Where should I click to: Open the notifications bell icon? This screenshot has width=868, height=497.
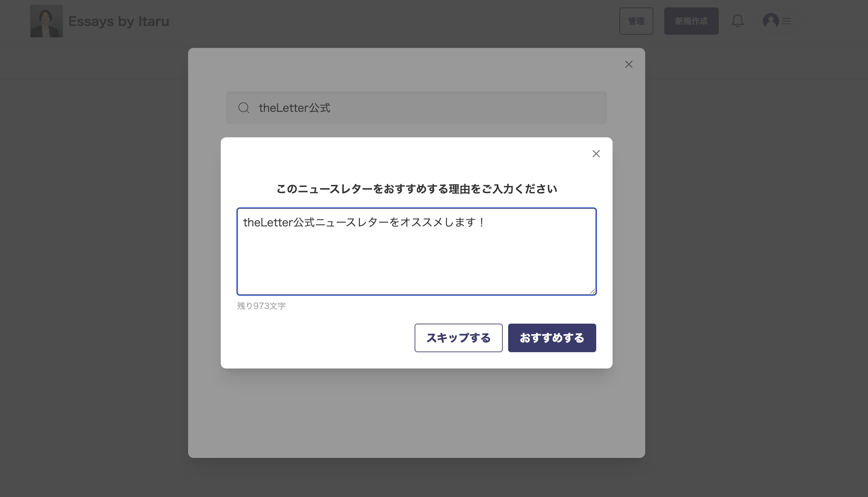point(737,21)
